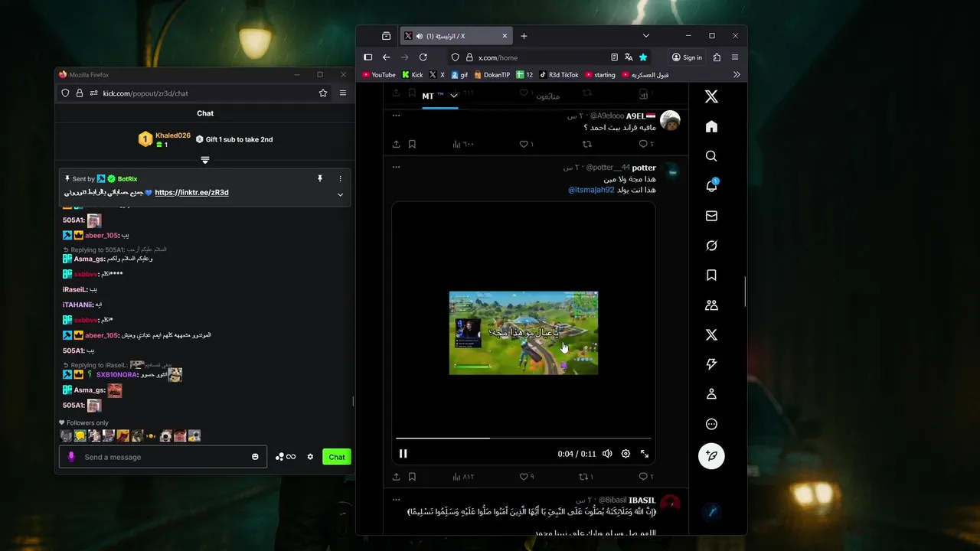Open Extensions puzzle icon
Screen dimensions: 980x551
coord(717,57)
